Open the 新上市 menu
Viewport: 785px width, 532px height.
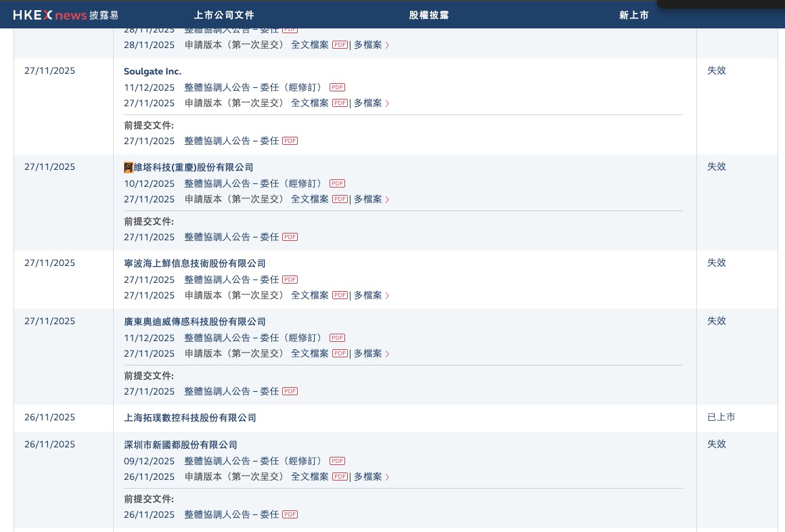click(633, 15)
